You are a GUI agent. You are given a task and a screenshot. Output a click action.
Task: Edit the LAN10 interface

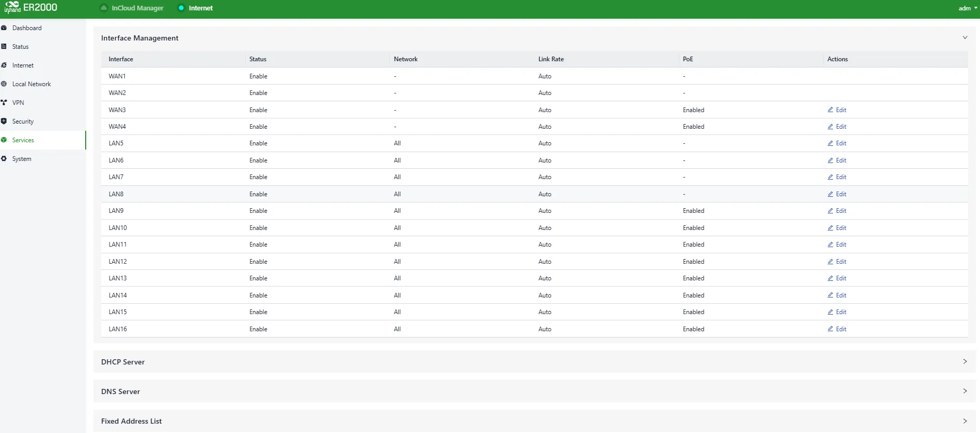(x=837, y=227)
